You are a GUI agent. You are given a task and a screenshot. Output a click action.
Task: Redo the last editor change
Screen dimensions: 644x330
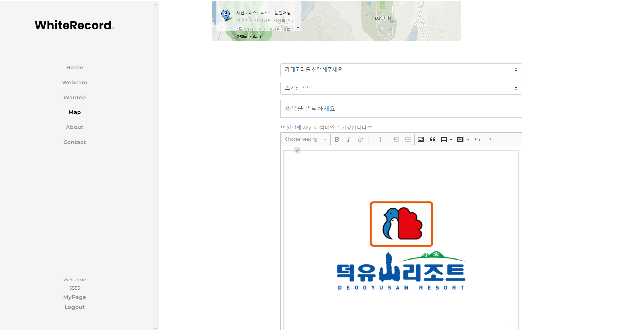[489, 139]
